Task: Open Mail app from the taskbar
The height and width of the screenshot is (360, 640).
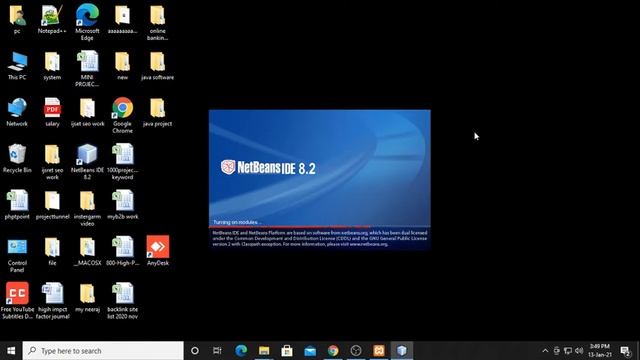Action: (310, 351)
